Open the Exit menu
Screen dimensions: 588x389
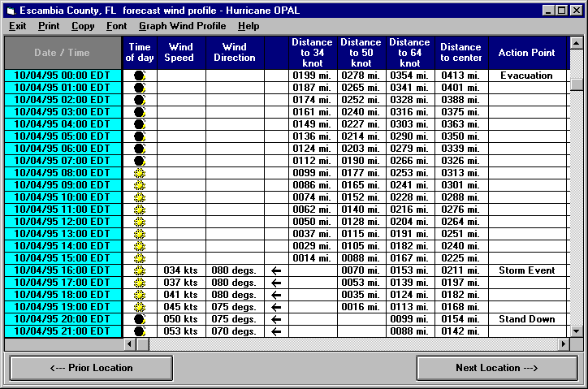tap(17, 26)
